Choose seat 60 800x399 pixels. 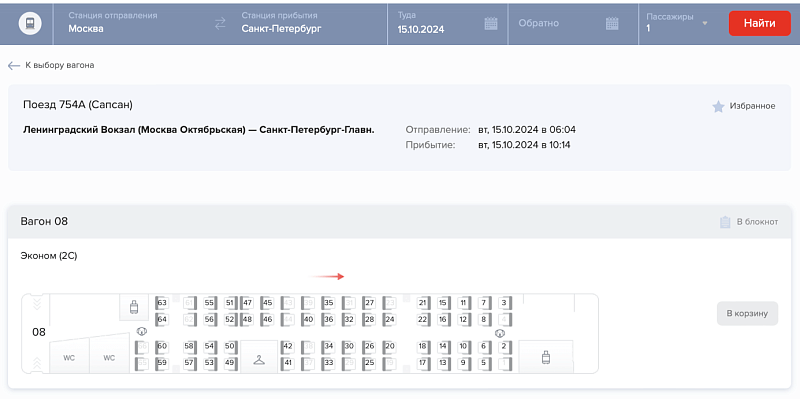pos(162,346)
